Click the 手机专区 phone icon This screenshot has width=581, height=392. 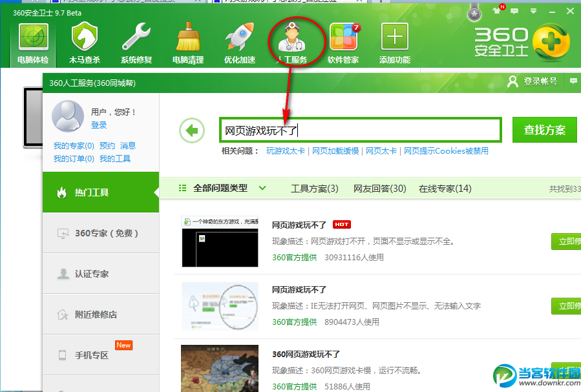click(62, 355)
